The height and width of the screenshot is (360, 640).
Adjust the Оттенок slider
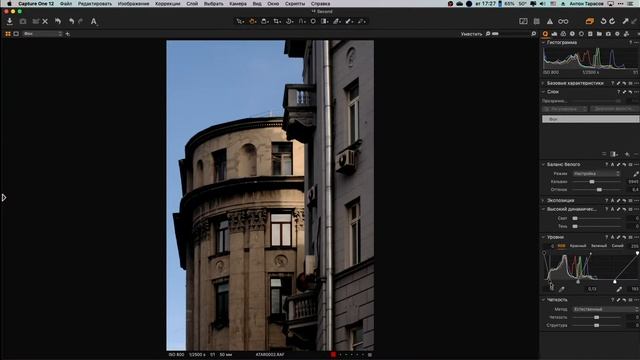pyautogui.click(x=599, y=190)
